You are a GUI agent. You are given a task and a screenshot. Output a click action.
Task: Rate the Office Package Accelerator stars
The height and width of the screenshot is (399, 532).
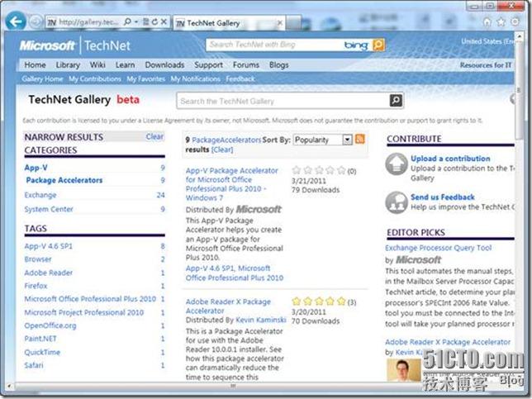pyautogui.click(x=319, y=170)
